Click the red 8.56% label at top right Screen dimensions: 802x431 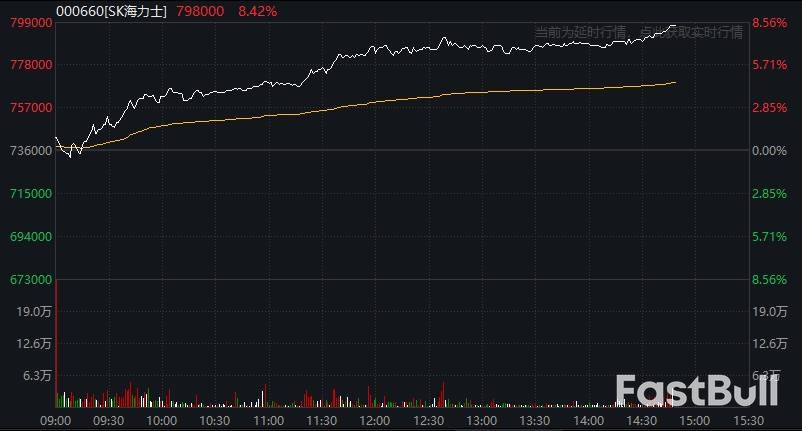(x=772, y=21)
